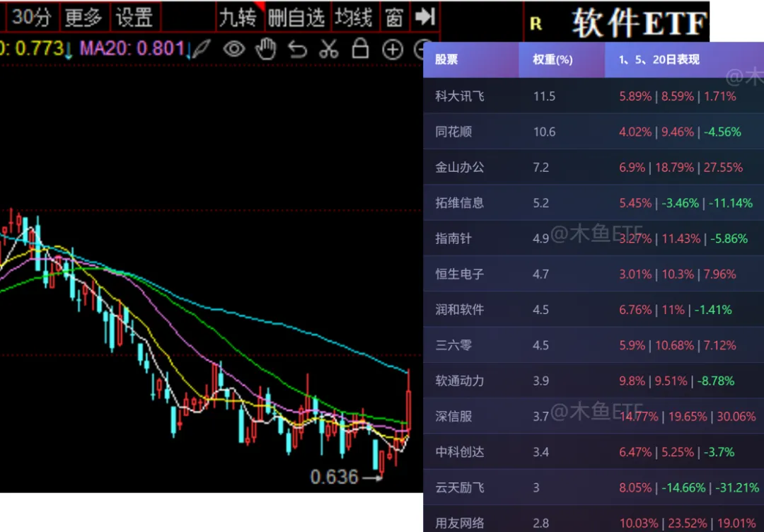Select the 拓维信息 stock row

(594, 202)
